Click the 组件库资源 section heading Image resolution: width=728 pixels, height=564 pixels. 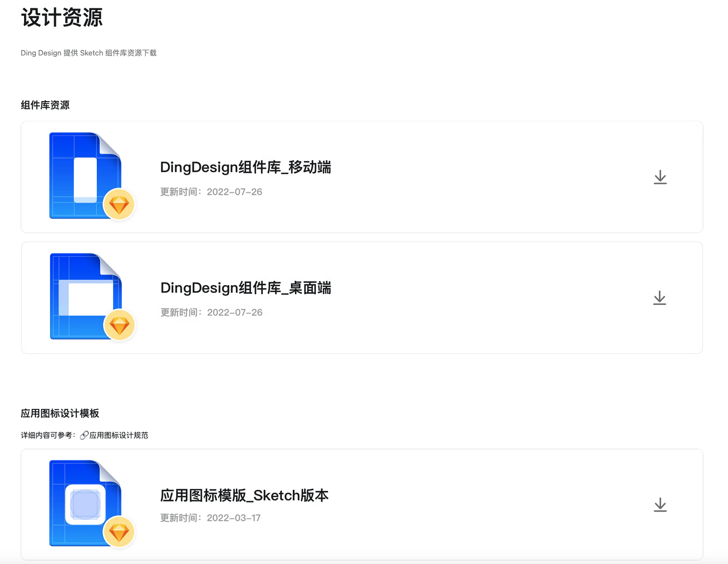click(x=45, y=105)
